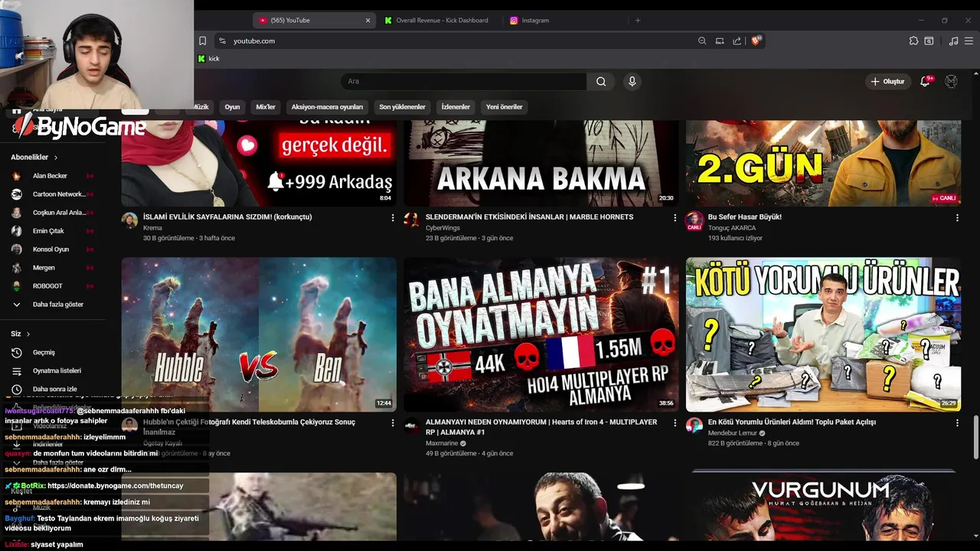Open the Mendebur Lemur channel name

(733, 433)
